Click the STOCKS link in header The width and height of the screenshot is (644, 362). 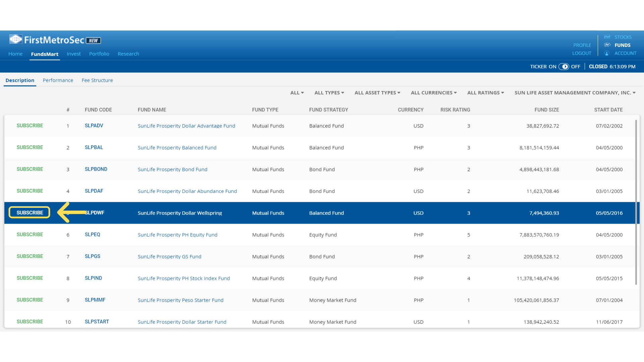click(623, 37)
